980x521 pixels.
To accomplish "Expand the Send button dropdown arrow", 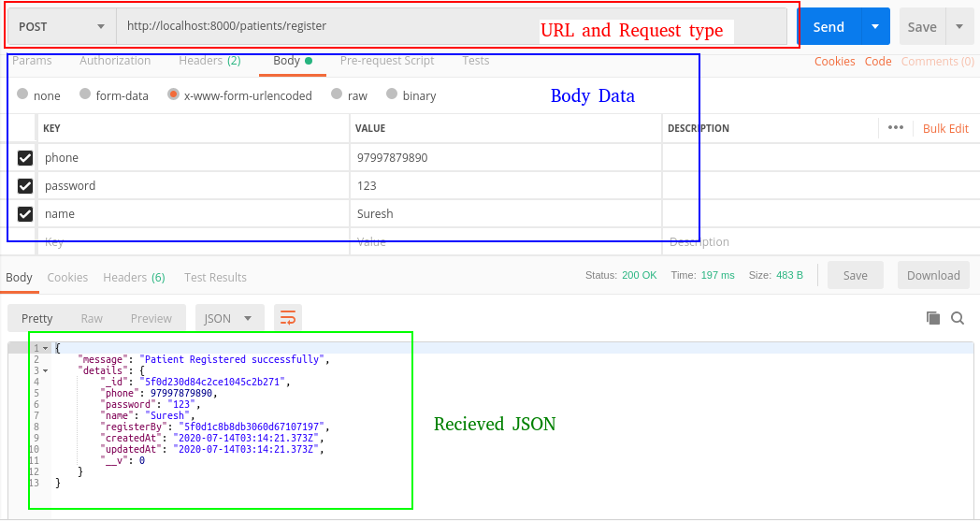I will click(875, 27).
